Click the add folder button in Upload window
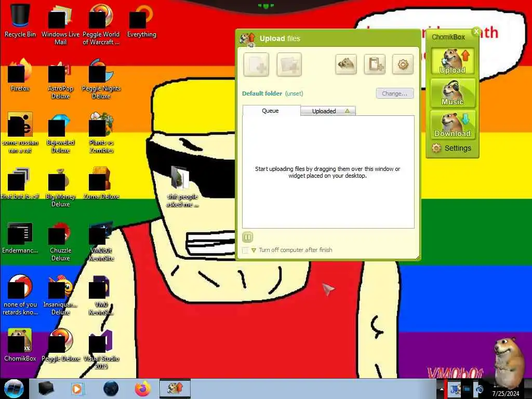Viewport: 532px width, 399px height. 289,64
